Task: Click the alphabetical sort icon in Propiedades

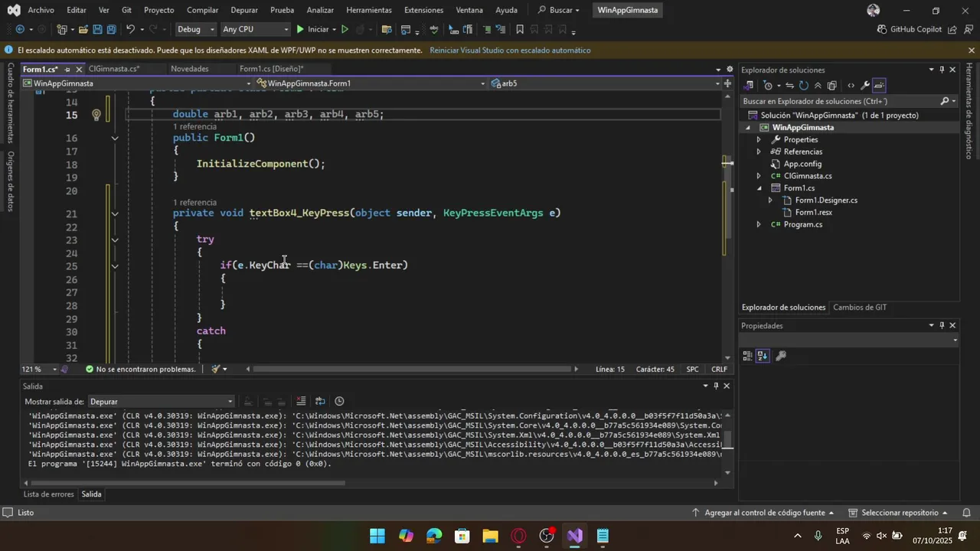Action: 763,356
